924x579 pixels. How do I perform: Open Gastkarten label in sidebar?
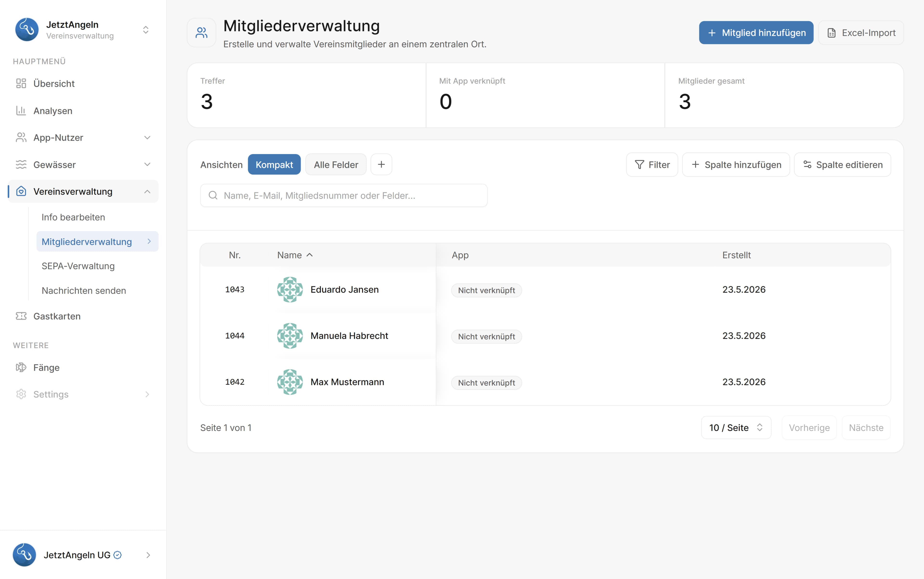point(57,316)
